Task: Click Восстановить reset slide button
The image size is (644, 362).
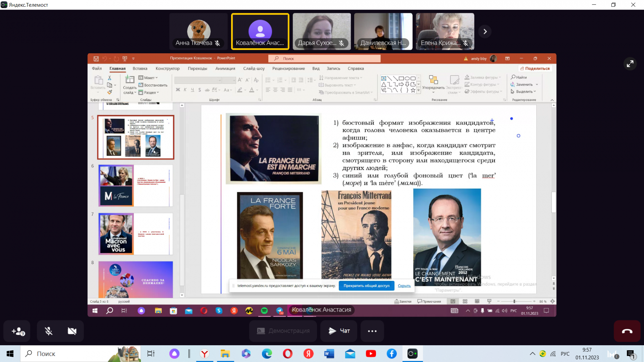Action: coord(153,85)
